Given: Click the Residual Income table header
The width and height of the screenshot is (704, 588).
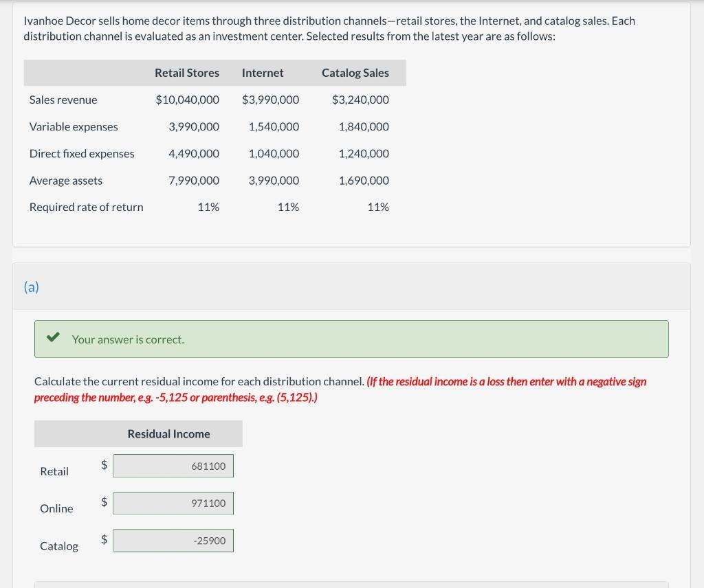Looking at the screenshot, I should [x=169, y=433].
